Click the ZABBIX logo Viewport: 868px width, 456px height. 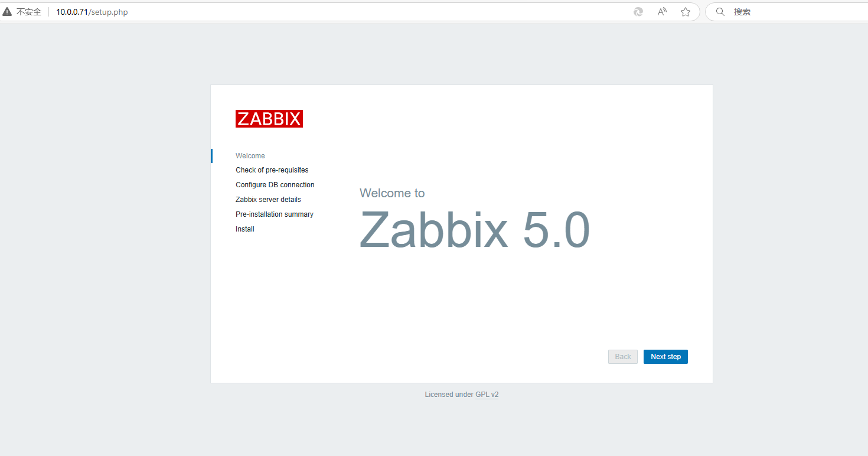pyautogui.click(x=269, y=119)
